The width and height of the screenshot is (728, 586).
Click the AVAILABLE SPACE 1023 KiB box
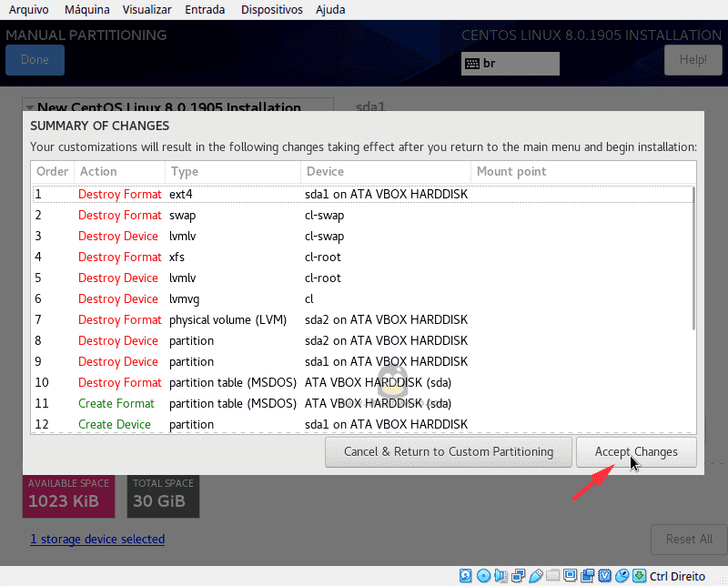(69, 496)
